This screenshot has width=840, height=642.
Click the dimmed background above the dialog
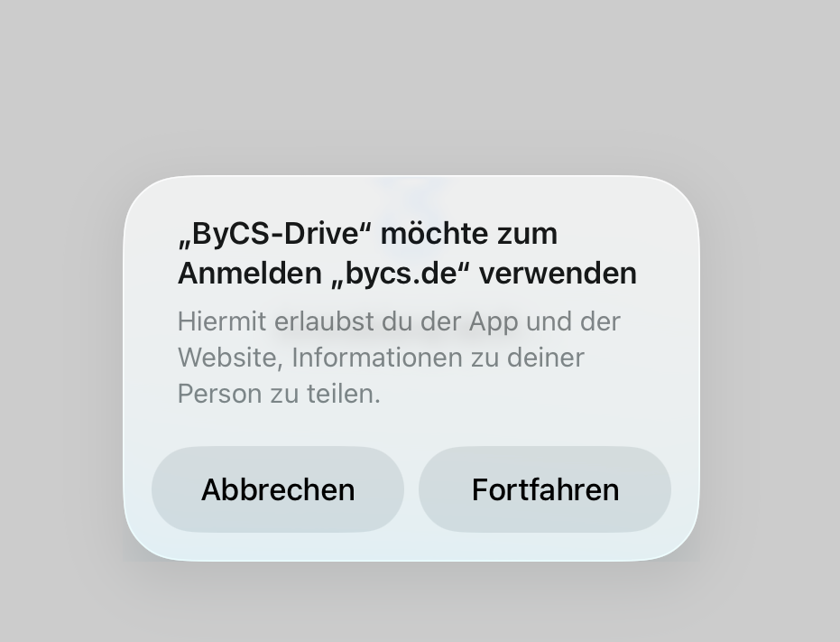point(420,86)
